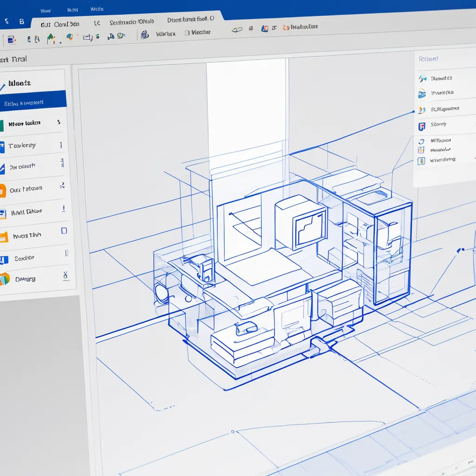Open the LC tab
The height and width of the screenshot is (476, 476).
(x=97, y=23)
